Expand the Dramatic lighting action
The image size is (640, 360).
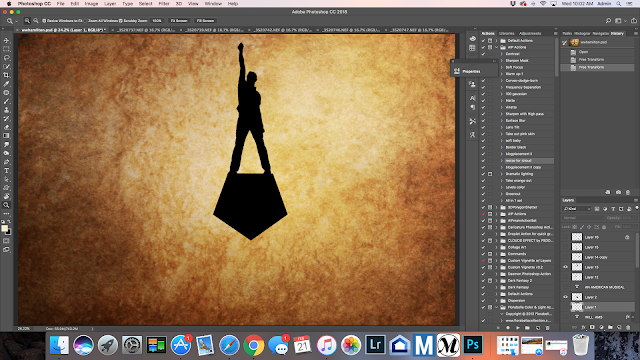[502, 174]
